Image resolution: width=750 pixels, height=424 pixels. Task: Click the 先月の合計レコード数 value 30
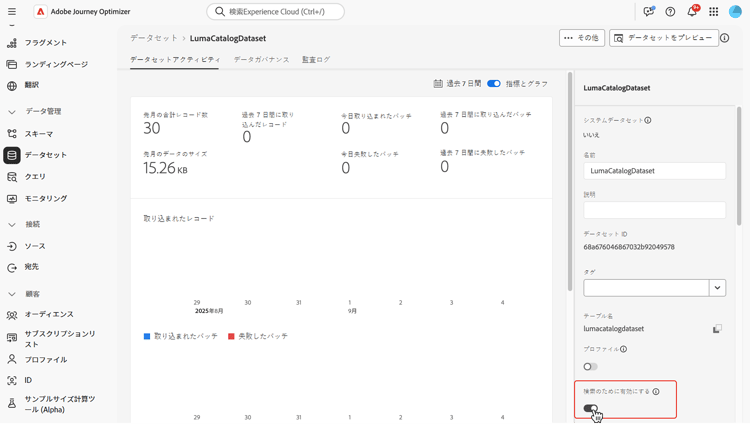click(152, 128)
